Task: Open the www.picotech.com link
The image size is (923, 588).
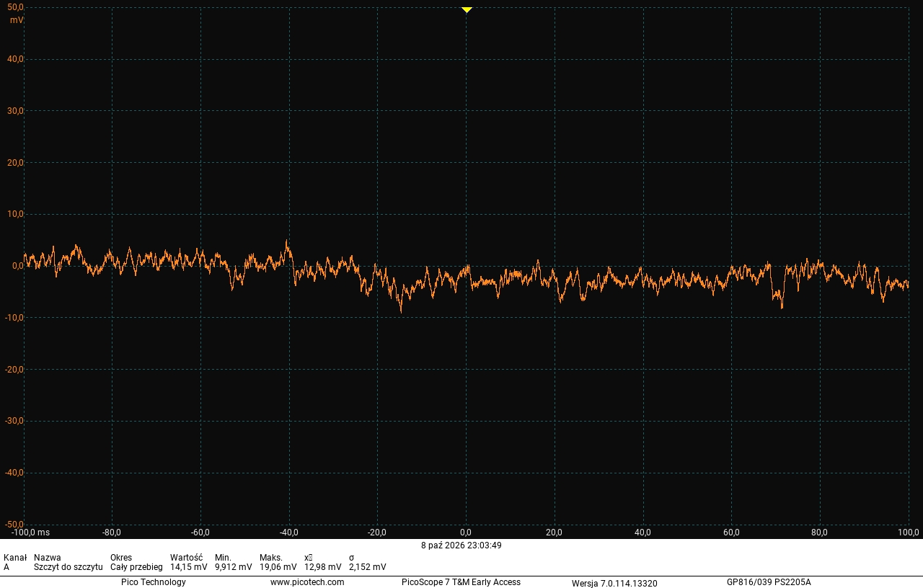Action: click(x=307, y=582)
